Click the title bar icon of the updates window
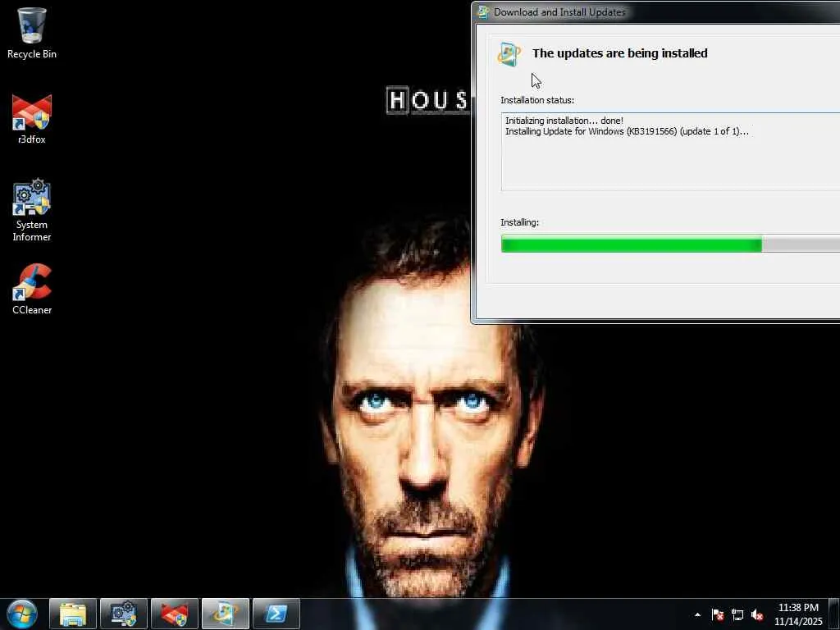This screenshot has width=840, height=630. click(x=483, y=11)
